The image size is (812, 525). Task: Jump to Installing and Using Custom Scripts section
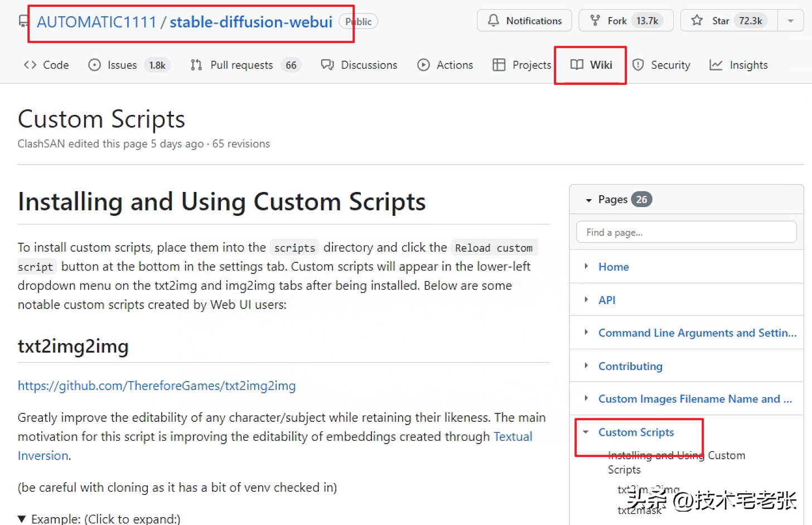tap(676, 463)
